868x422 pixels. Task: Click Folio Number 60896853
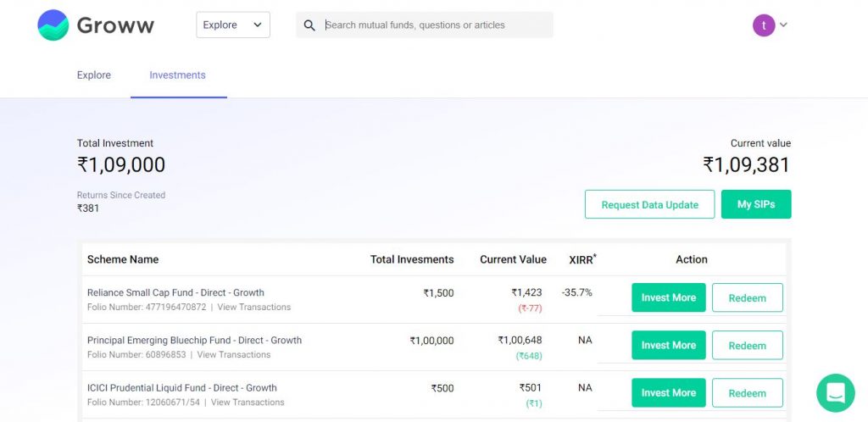pos(136,354)
